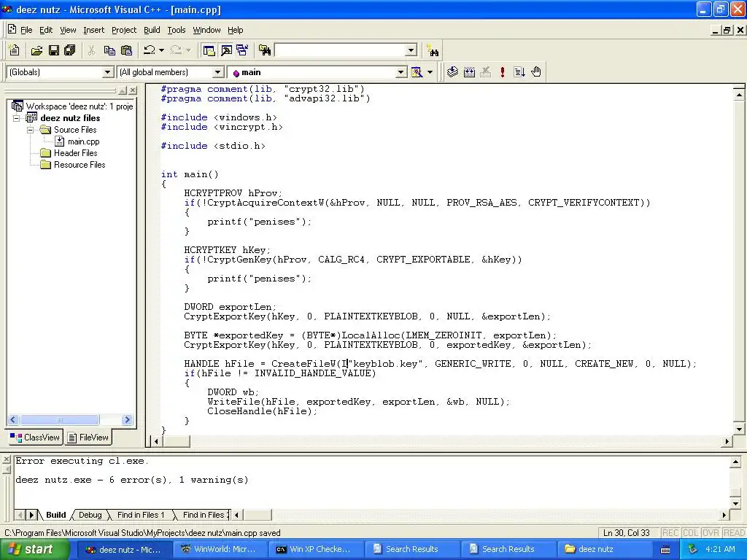Open the Project menu
747x560 pixels.
(124, 30)
